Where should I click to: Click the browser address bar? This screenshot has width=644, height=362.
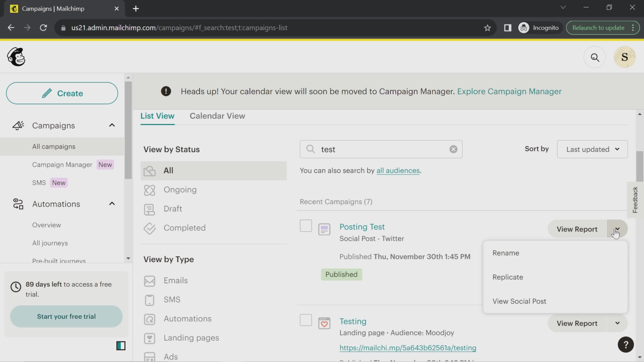(x=275, y=28)
